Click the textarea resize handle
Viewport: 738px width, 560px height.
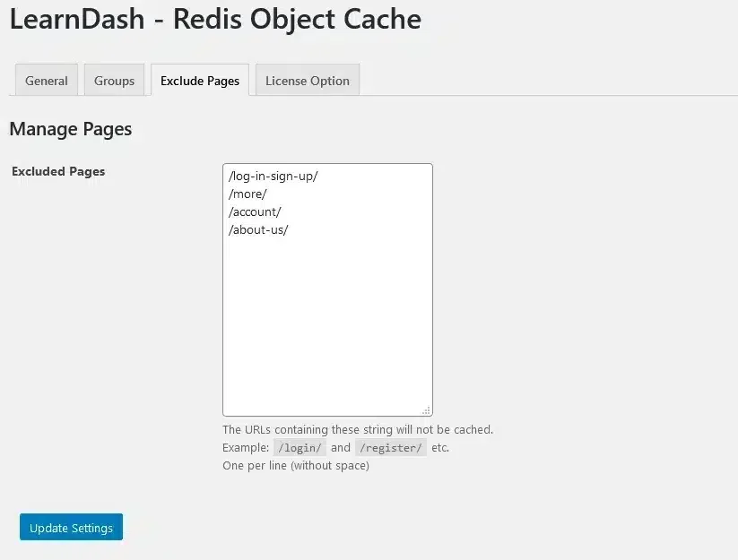[428, 409]
